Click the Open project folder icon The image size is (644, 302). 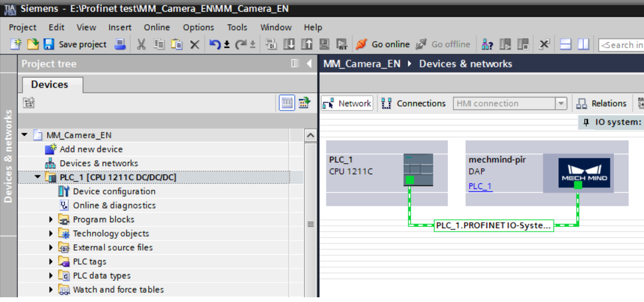[x=32, y=44]
